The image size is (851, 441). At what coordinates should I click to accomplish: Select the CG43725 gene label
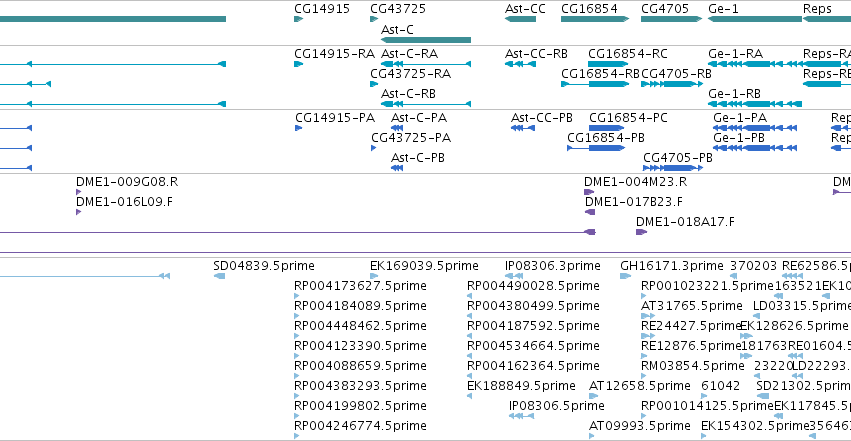pyautogui.click(x=398, y=9)
